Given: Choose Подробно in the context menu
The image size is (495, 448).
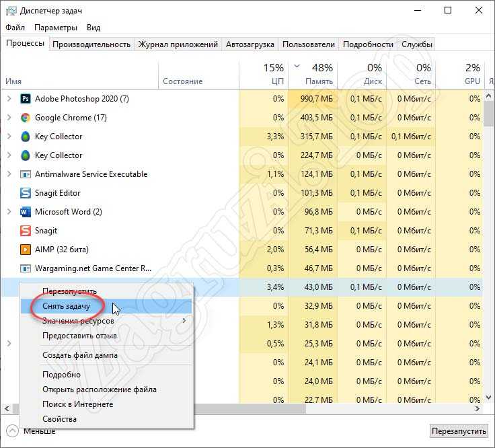Looking at the screenshot, I should (x=106, y=375).
